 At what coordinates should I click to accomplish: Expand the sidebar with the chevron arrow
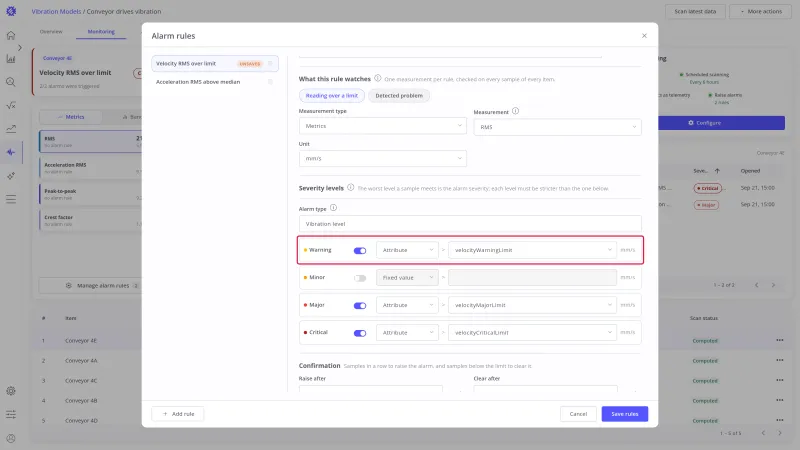click(20, 47)
